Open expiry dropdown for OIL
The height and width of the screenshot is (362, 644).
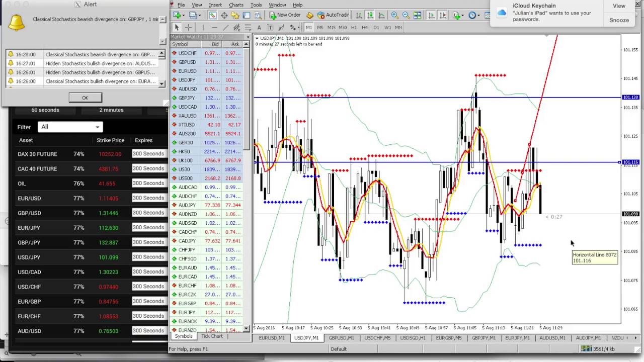click(x=149, y=184)
